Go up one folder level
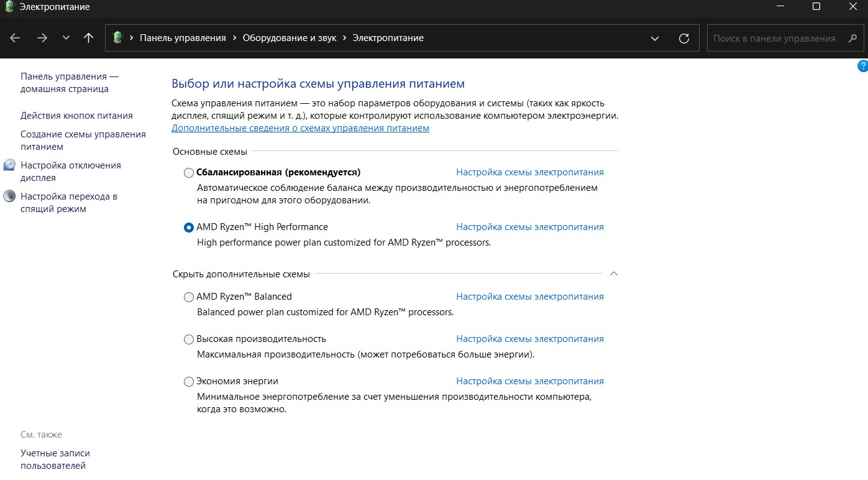 [88, 38]
